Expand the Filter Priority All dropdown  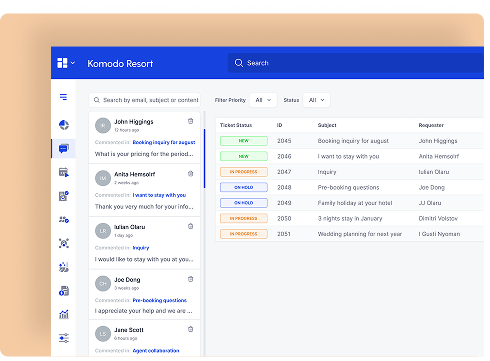click(263, 100)
